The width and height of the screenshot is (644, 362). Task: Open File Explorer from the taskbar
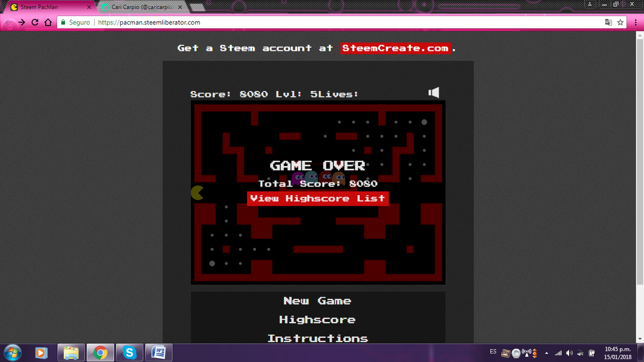[71, 353]
